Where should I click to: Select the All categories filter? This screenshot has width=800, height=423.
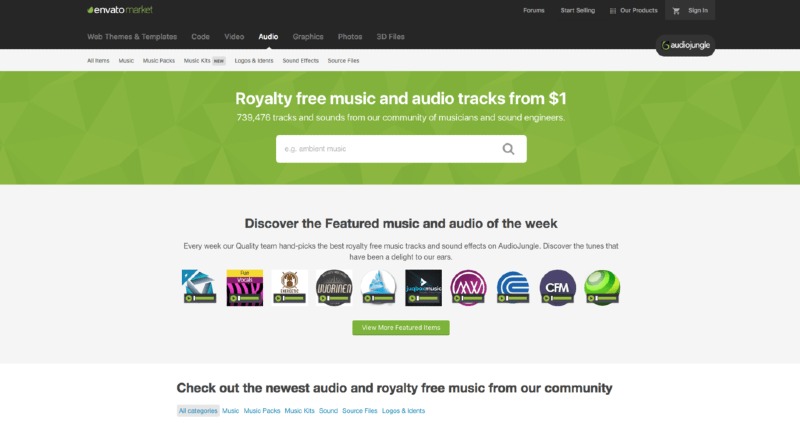pos(198,411)
